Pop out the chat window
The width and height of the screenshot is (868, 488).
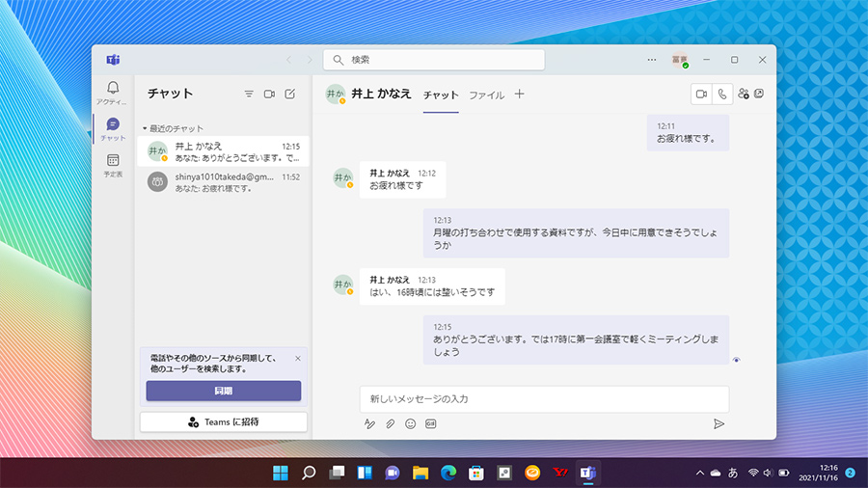760,94
